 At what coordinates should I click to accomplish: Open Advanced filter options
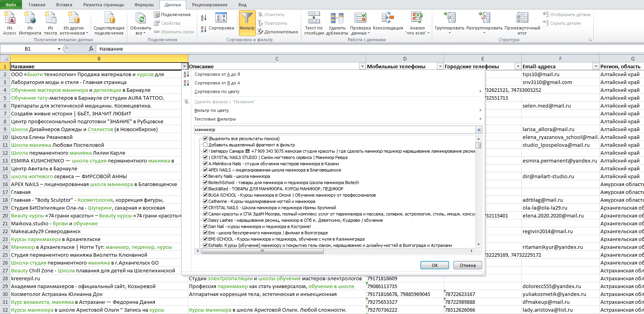click(x=277, y=32)
